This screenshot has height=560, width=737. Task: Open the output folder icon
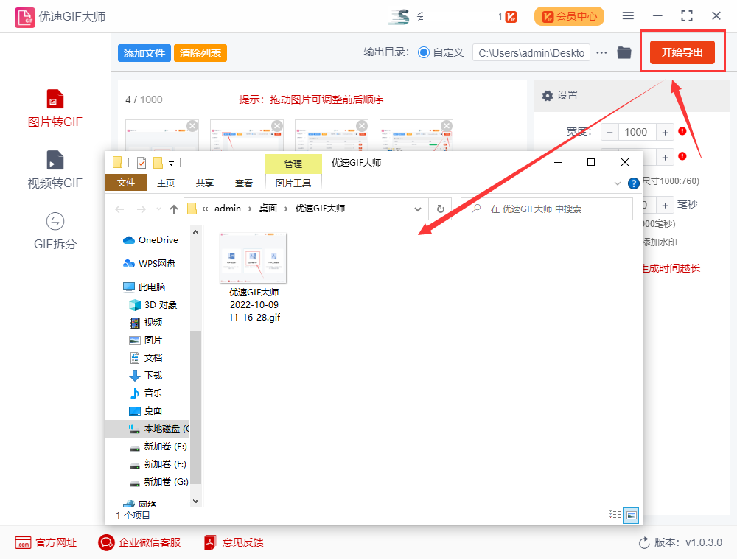click(x=624, y=52)
